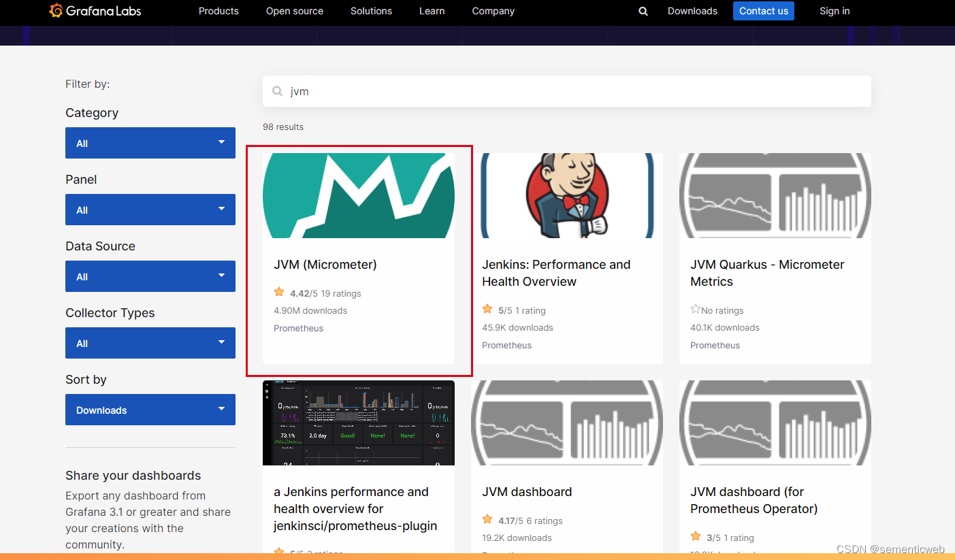Click '4.17/5 6 ratings' text

click(x=530, y=521)
